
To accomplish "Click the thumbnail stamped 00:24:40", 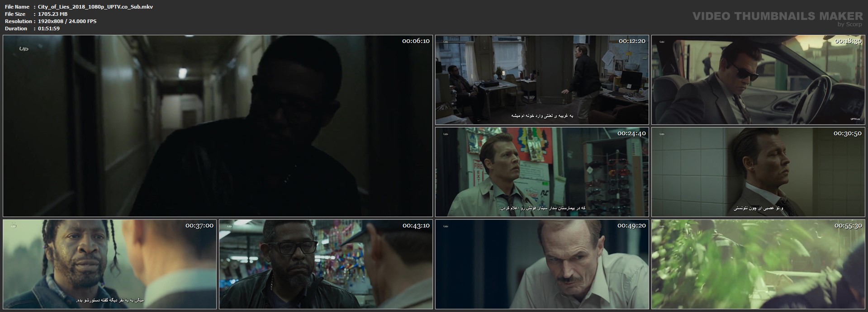I will pyautogui.click(x=542, y=172).
